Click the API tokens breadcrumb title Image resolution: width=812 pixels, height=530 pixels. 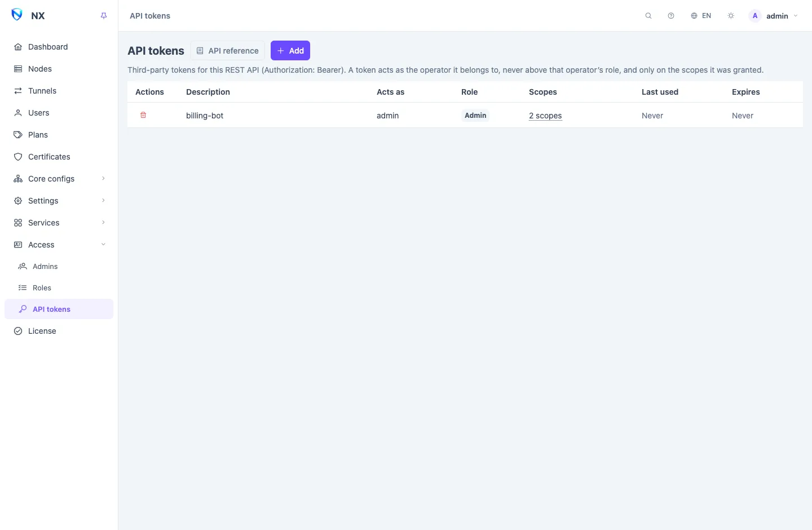click(150, 16)
